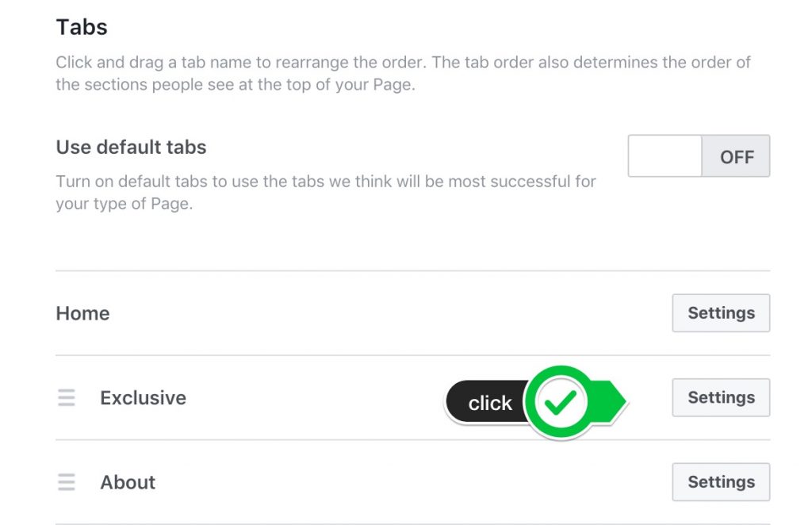Screen dimensions: 812x525
Task: Click the Tabs section heading
Action: pos(82,27)
